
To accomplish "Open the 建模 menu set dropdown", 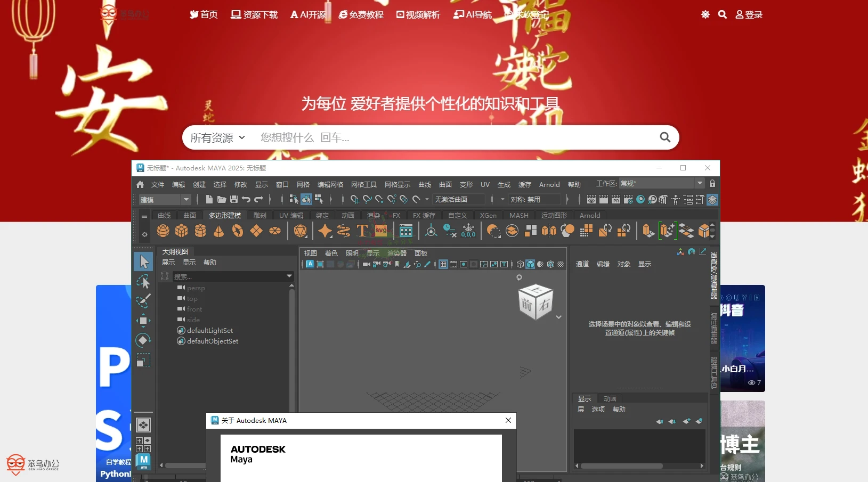I will click(x=165, y=199).
